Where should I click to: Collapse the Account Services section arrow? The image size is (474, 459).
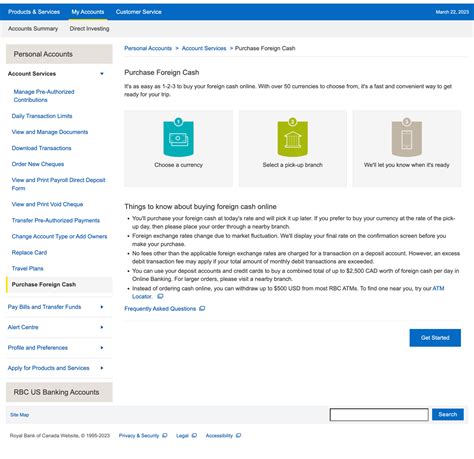tap(102, 74)
